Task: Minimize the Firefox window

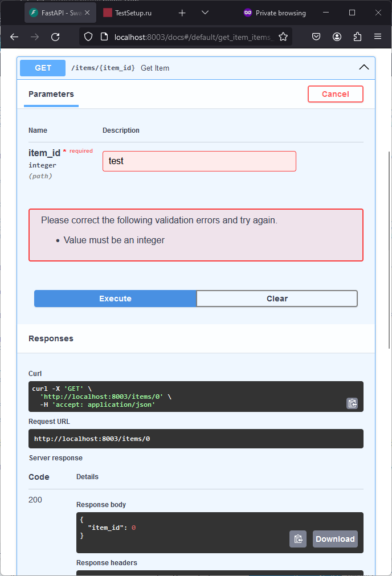Action: (326, 13)
